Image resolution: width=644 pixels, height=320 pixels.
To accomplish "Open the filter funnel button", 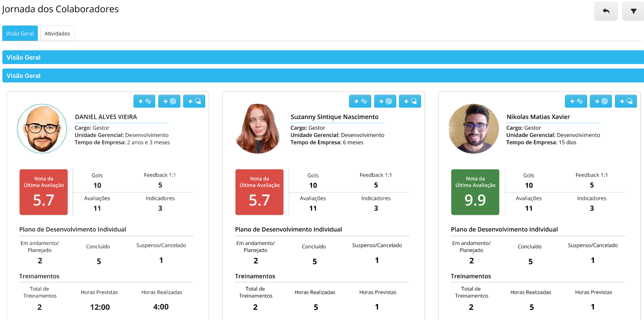I will (x=633, y=11).
